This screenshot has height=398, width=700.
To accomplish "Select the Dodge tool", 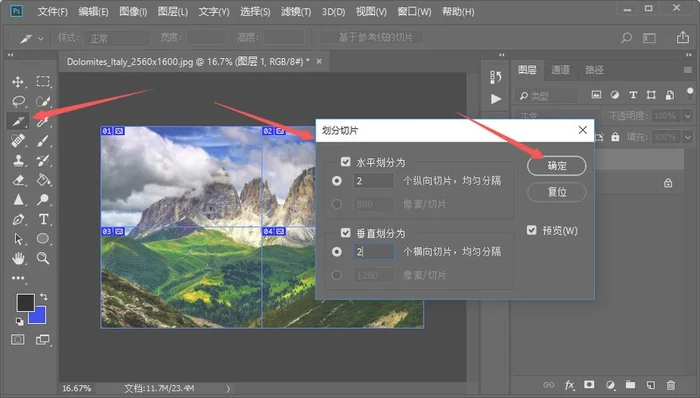I will [43, 199].
